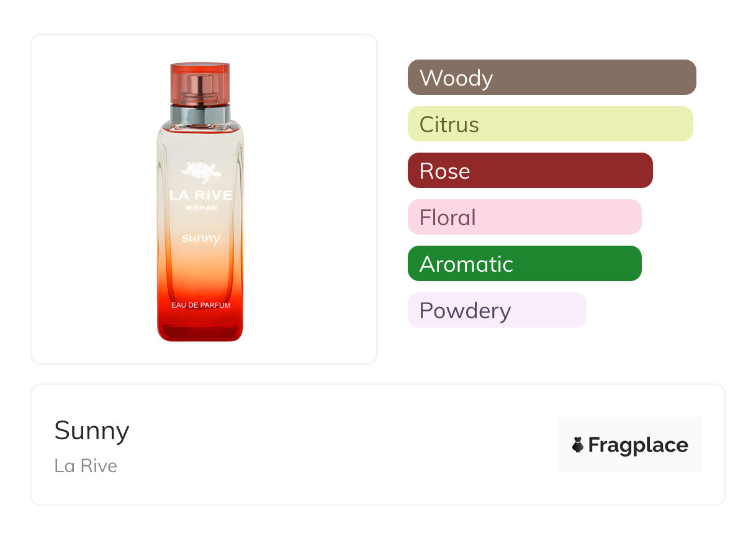The width and height of the screenshot is (756, 536).
Task: Select the Citrus accord bar
Action: [550, 124]
